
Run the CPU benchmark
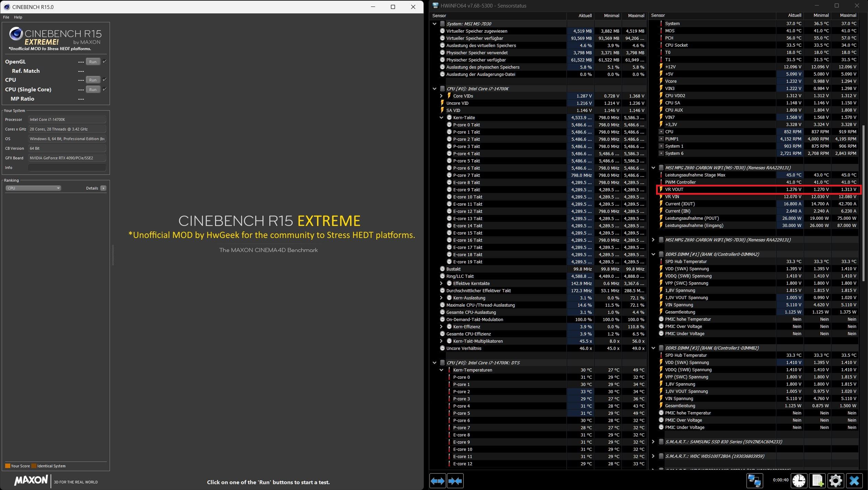(93, 80)
